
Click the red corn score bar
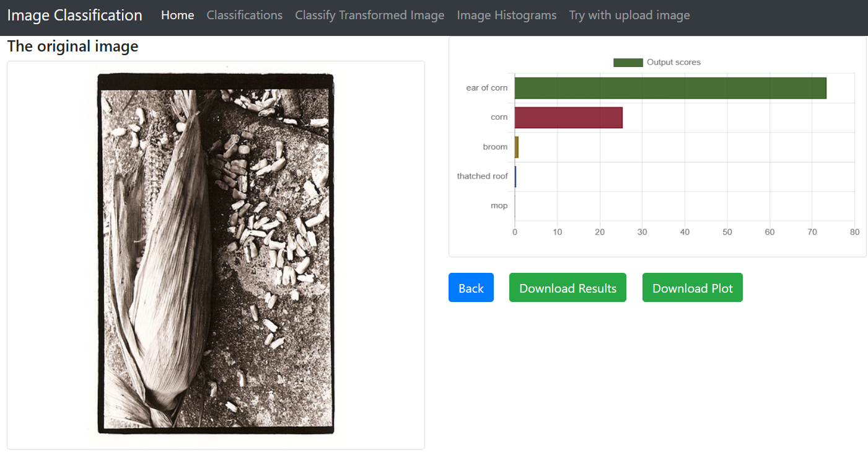[568, 117]
